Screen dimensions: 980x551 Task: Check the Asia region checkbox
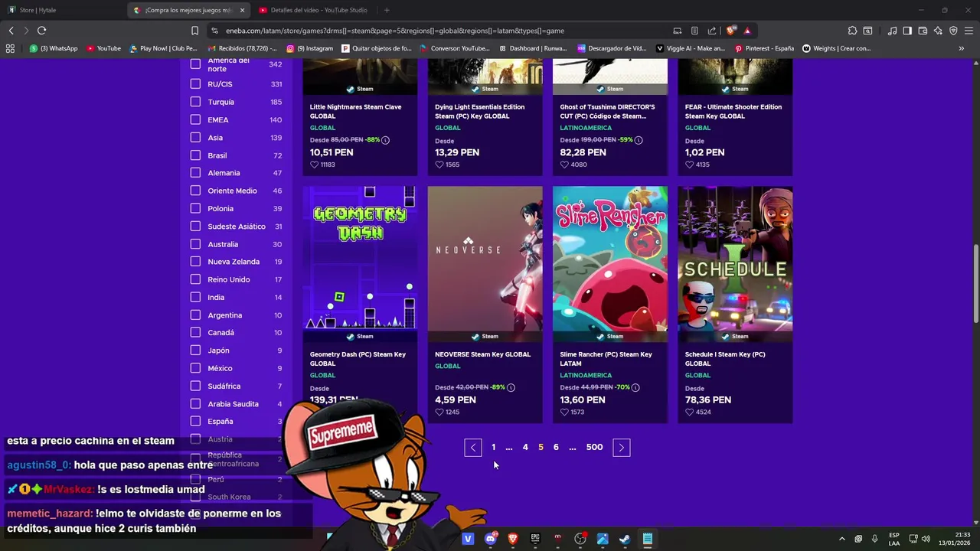[x=195, y=138]
